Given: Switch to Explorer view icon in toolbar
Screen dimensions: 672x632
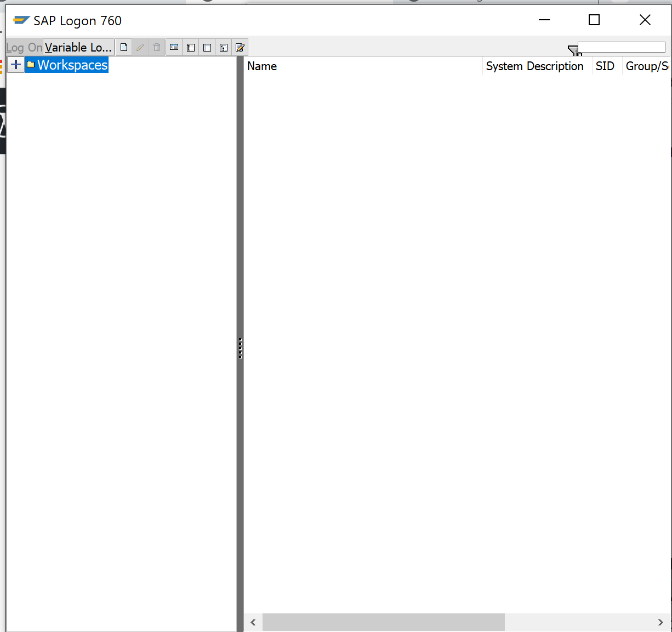Looking at the screenshot, I should click(x=174, y=48).
